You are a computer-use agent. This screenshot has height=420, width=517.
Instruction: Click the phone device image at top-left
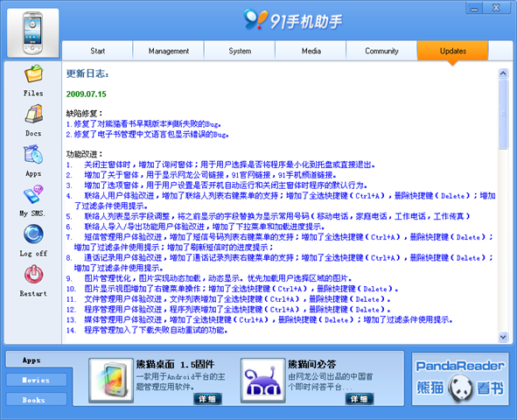click(32, 33)
